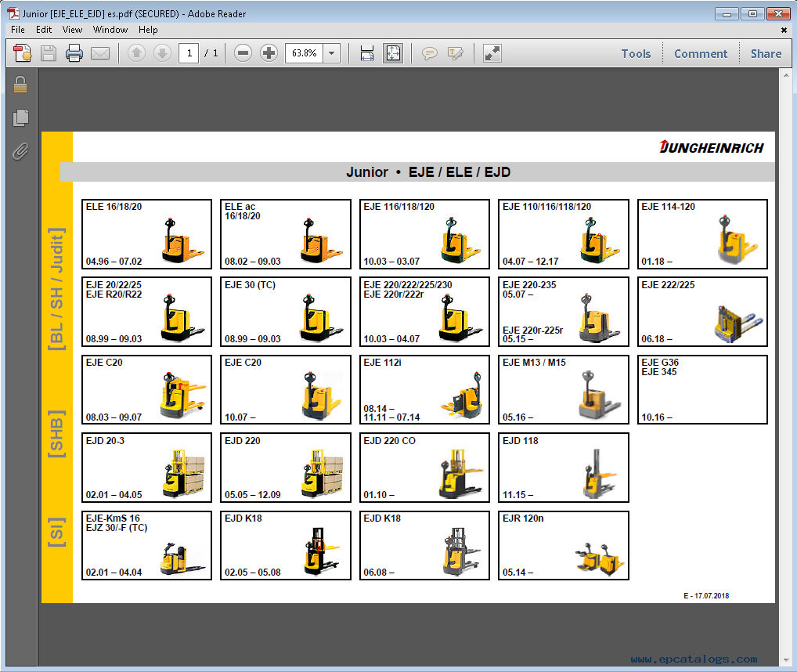The image size is (797, 672).
Task: Zoom out with the minus button
Action: point(243,52)
